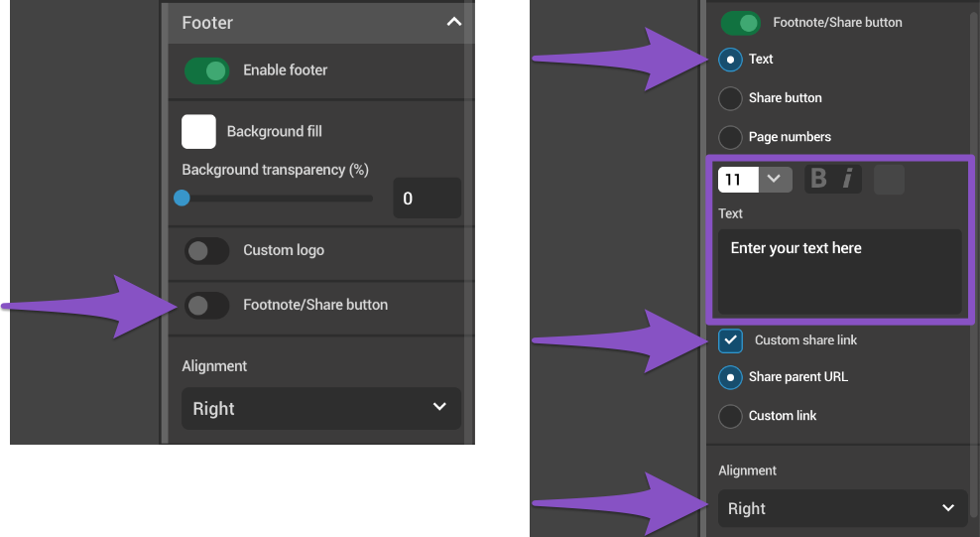Click the Enter your text here field
Screen dimensions: 980x537
pos(839,271)
